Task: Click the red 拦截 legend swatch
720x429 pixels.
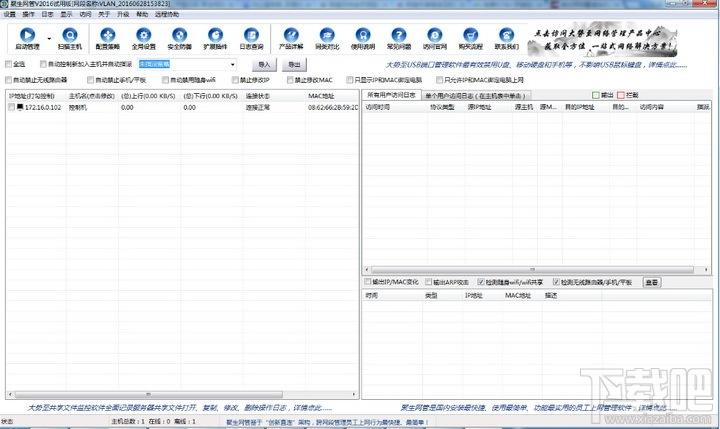Action: (x=621, y=95)
